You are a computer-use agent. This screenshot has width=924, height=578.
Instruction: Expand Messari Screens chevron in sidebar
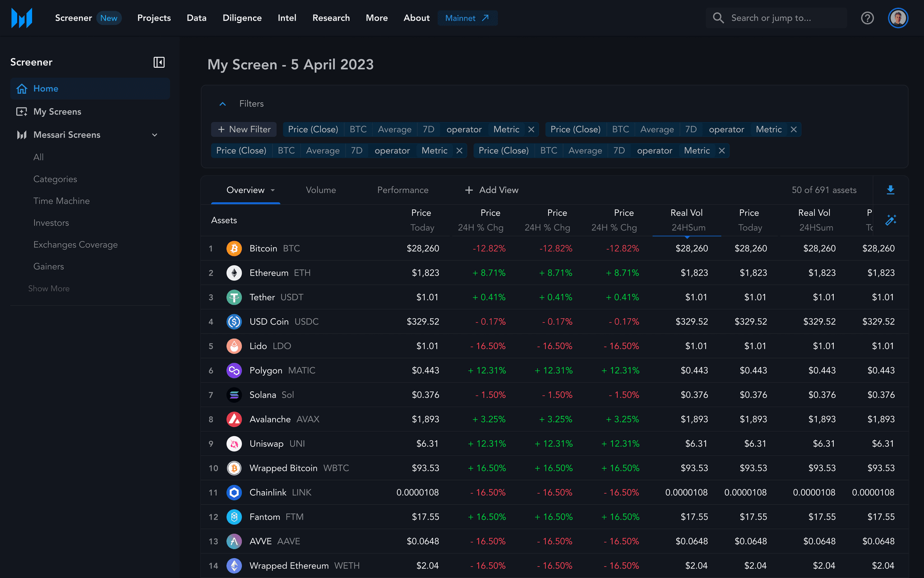click(x=155, y=135)
